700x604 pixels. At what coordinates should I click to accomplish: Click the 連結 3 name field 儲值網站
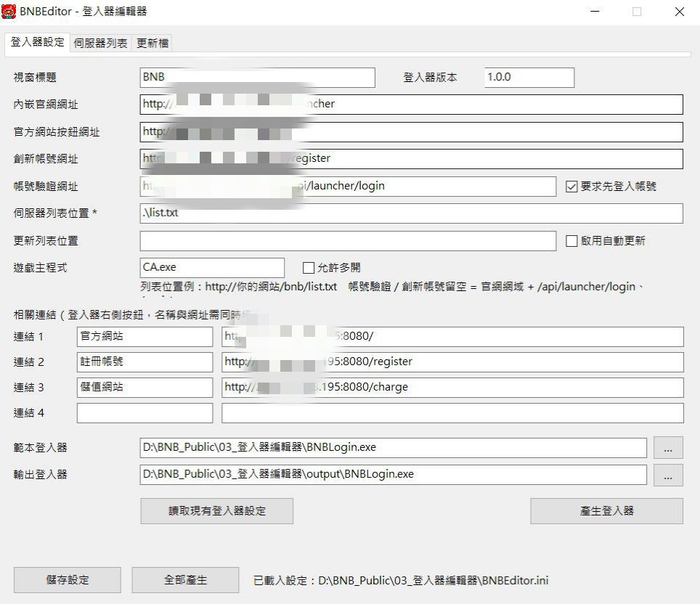pos(145,388)
